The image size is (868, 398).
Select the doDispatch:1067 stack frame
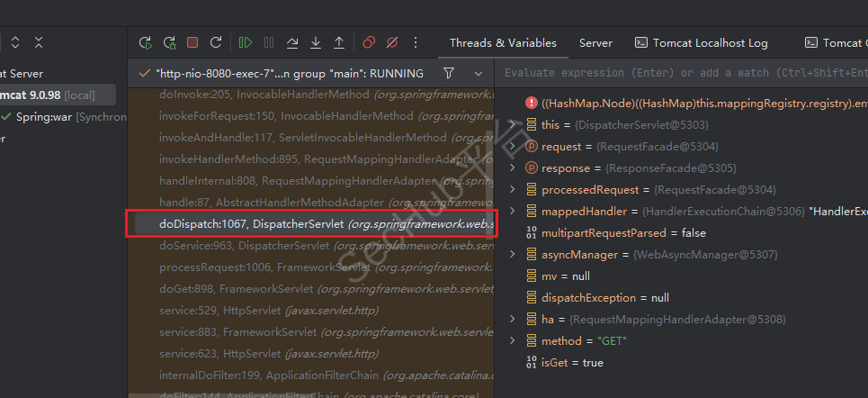coord(310,224)
